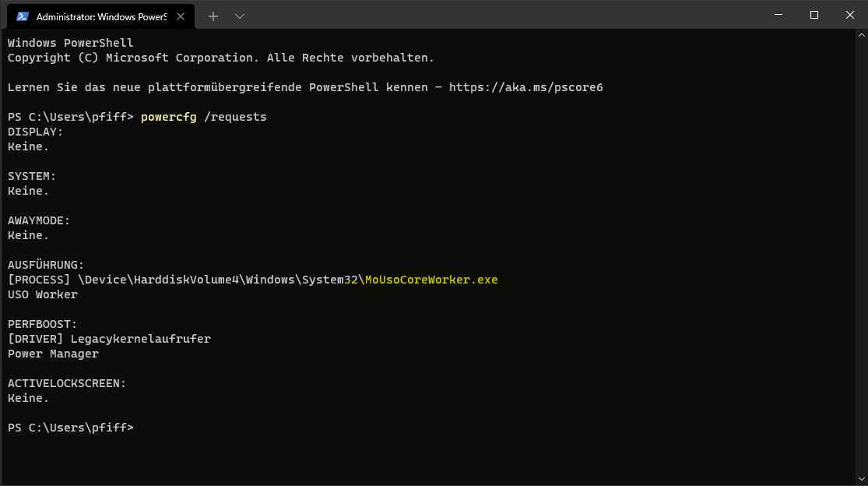The height and width of the screenshot is (486, 868).
Task: Click the scrollbar up arrow
Action: pyautogui.click(x=861, y=35)
